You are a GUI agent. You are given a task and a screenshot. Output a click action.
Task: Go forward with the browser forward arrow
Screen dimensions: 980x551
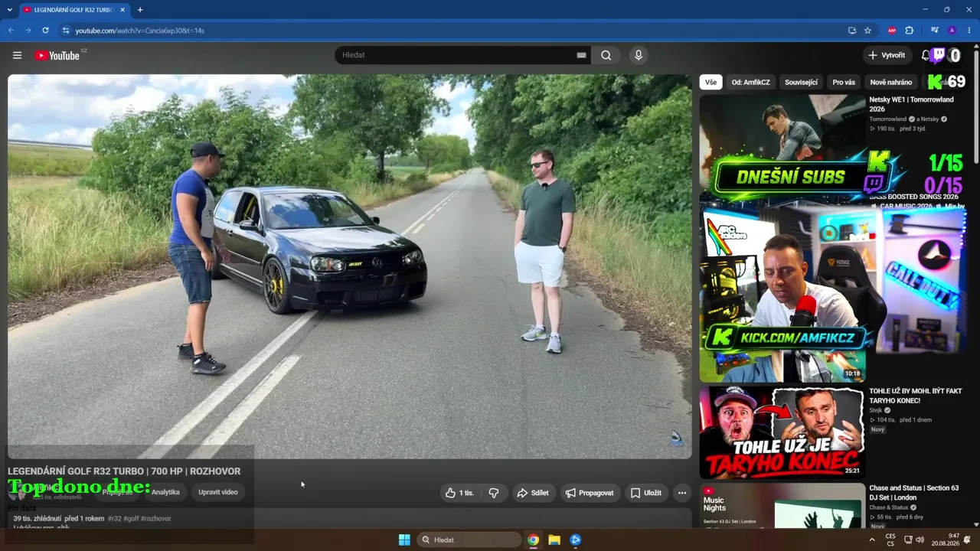(28, 31)
